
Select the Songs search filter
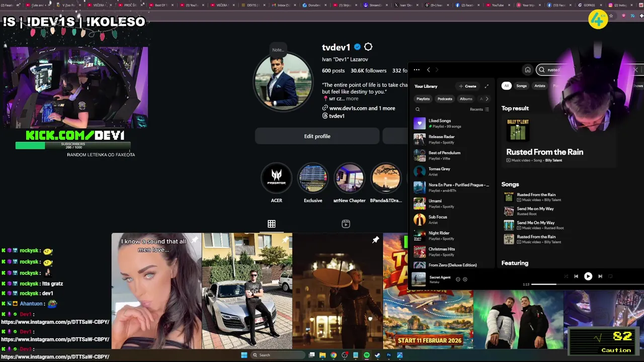point(521,86)
